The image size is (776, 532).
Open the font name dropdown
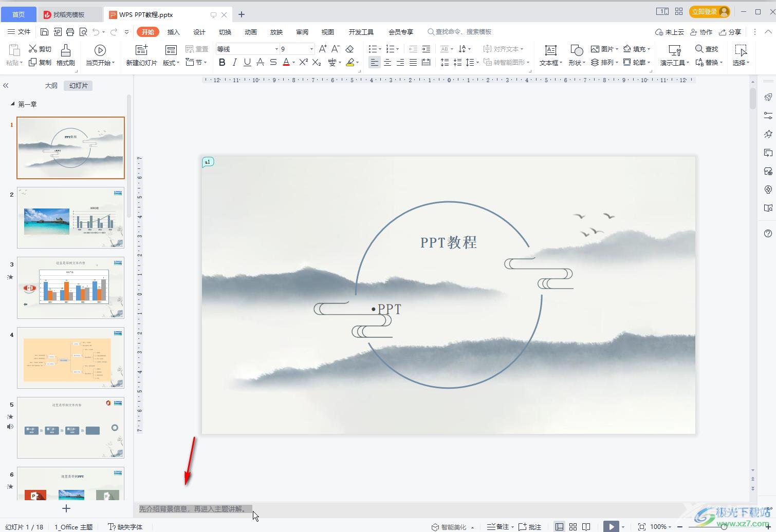click(x=276, y=49)
